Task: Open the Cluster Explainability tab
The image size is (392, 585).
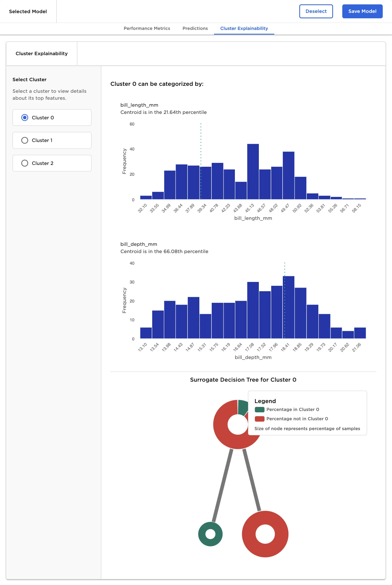Action: 244,28
